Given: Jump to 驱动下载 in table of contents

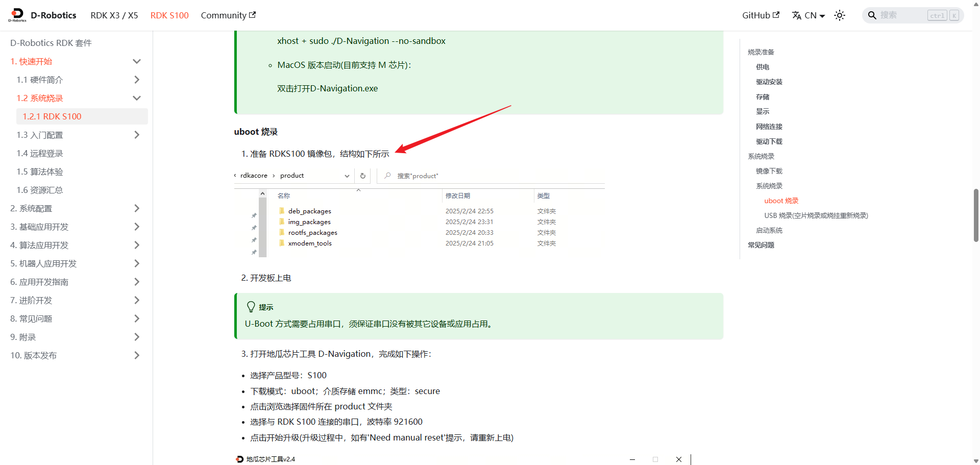Looking at the screenshot, I should pos(769,141).
